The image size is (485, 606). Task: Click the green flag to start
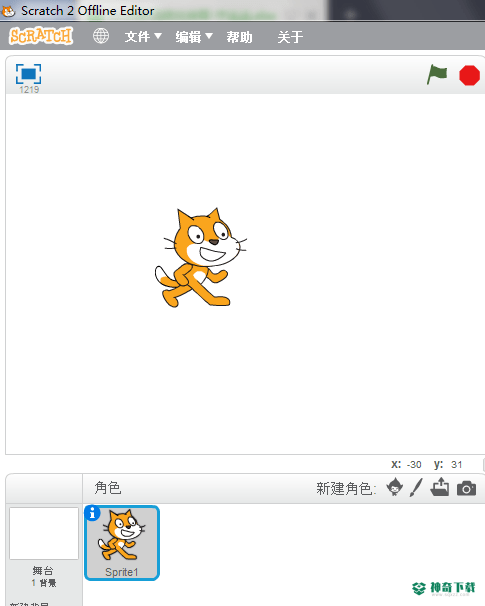tap(437, 74)
